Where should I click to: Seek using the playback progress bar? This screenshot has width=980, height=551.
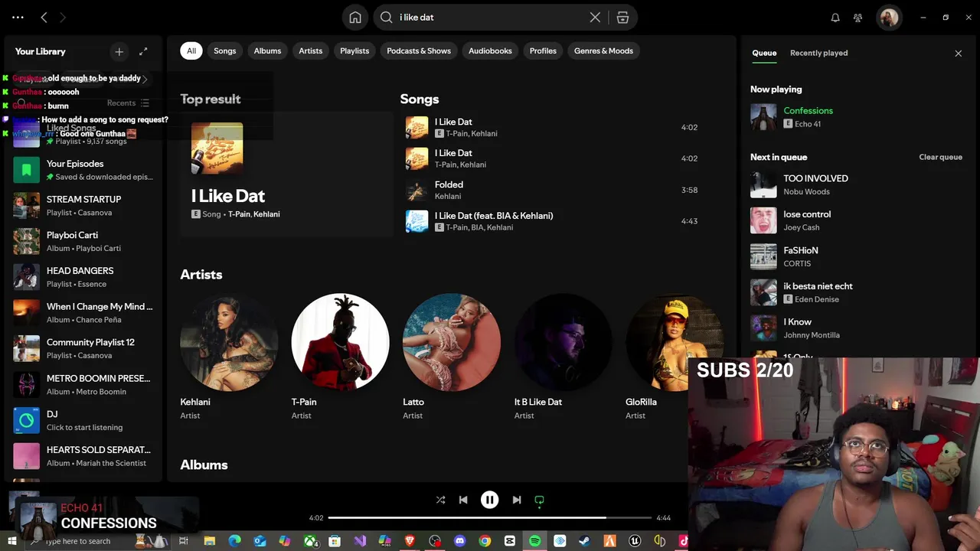click(x=489, y=518)
